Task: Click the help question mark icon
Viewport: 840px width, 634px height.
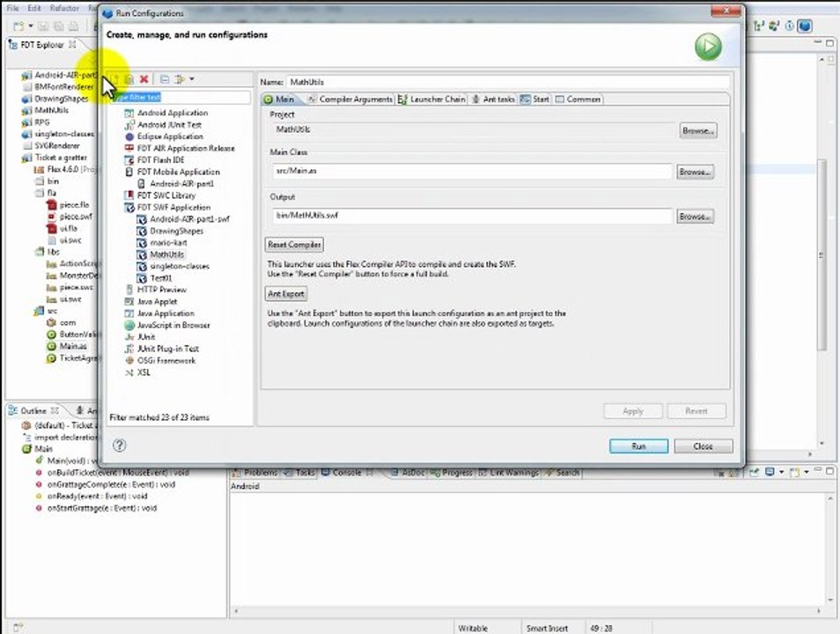Action: tap(120, 446)
